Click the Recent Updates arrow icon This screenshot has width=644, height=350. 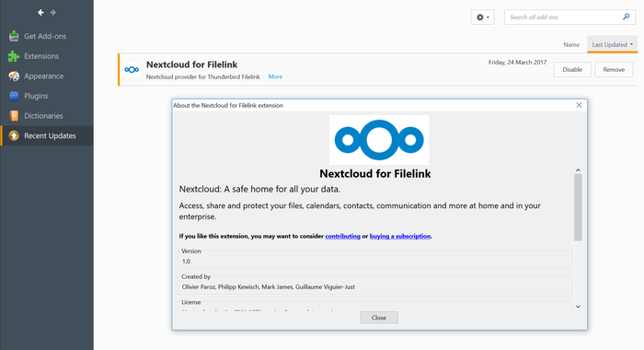click(x=14, y=135)
